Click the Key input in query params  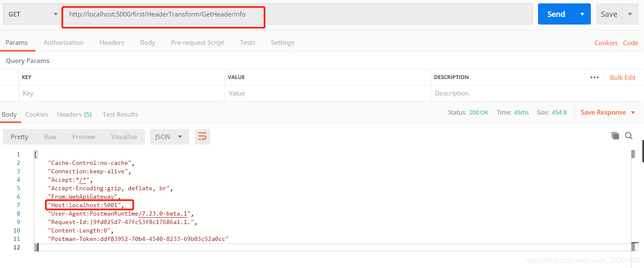pyautogui.click(x=122, y=93)
